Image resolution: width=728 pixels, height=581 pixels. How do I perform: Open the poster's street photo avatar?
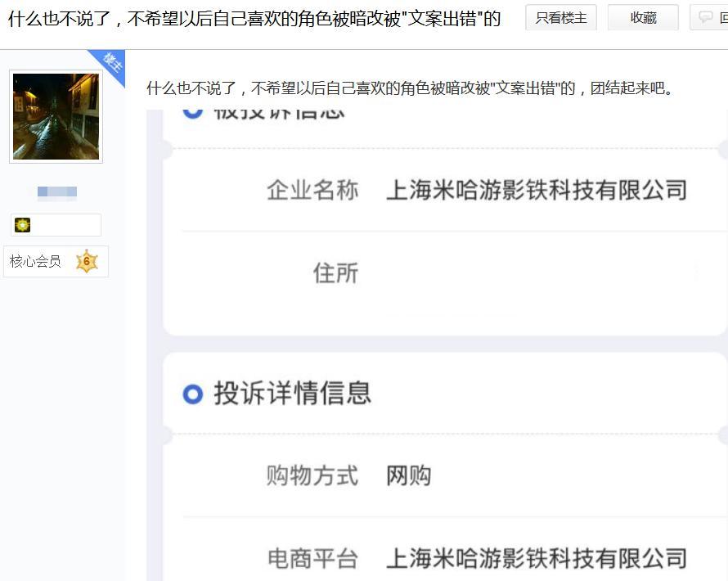[56, 116]
